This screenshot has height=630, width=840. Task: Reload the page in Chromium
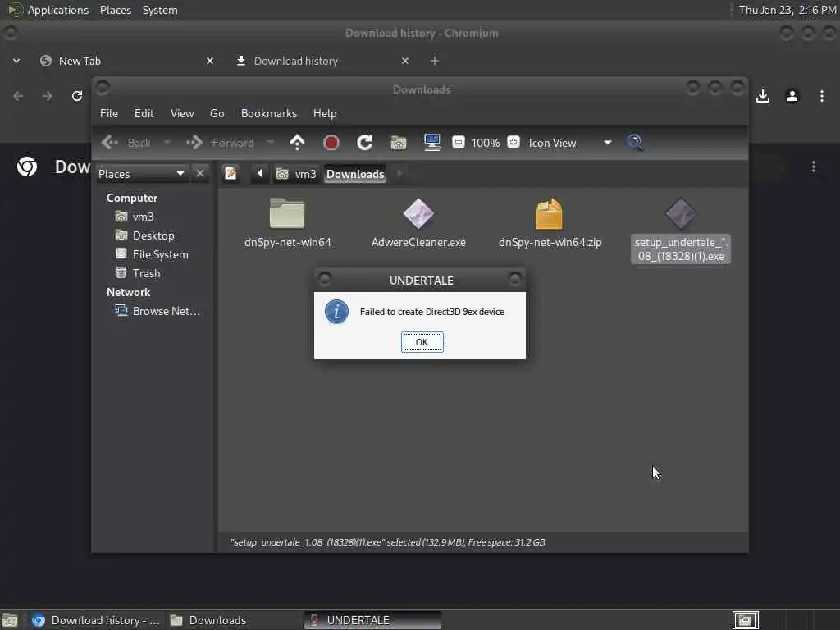point(77,96)
